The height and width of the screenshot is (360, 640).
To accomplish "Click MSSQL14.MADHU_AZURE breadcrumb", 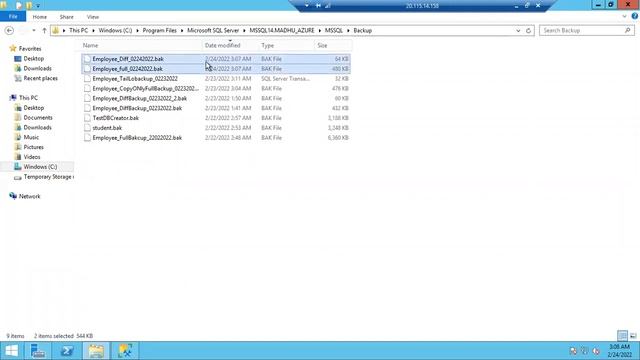I will tap(282, 31).
